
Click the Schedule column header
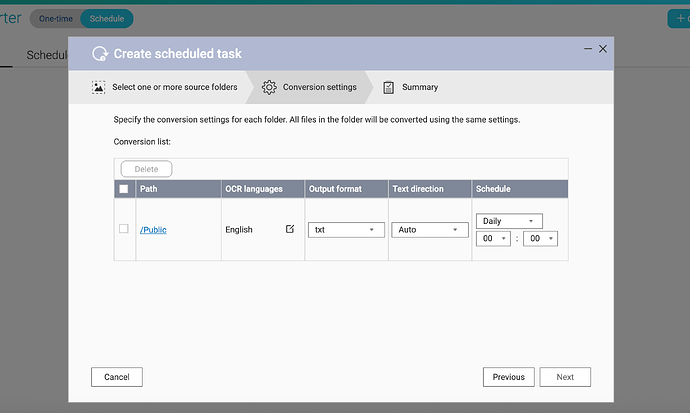point(520,189)
